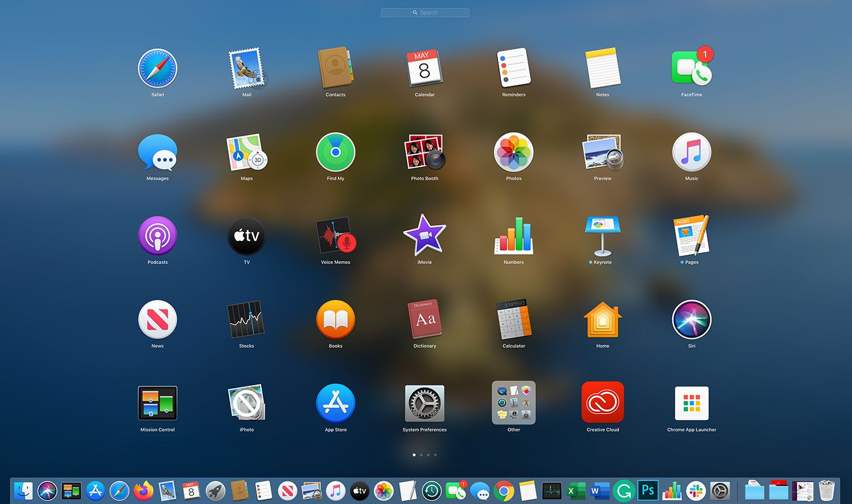This screenshot has width=852, height=504.
Task: Click the Finder icon in the Dock
Action: click(x=24, y=490)
